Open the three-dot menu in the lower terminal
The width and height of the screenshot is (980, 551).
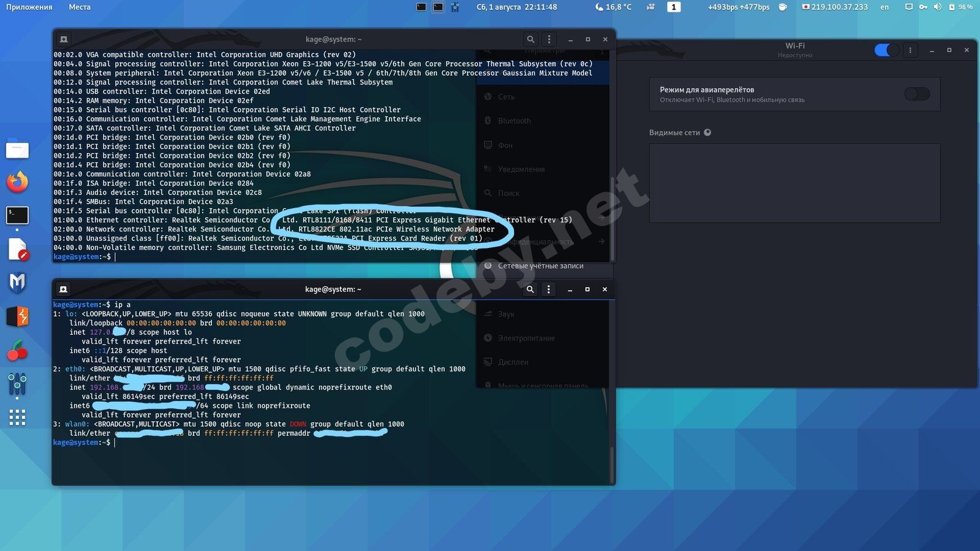[x=549, y=289]
